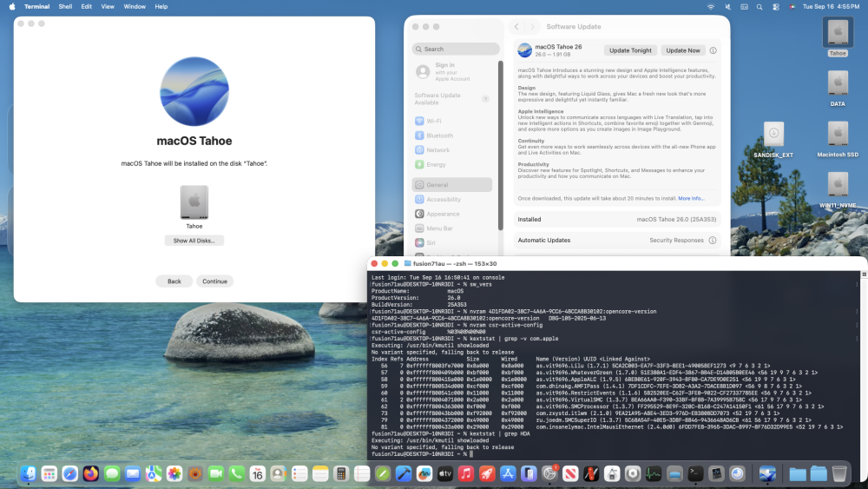Select Menu Bar in the Settings sidebar
Image resolution: width=868 pixels, height=489 pixels.
(x=451, y=228)
